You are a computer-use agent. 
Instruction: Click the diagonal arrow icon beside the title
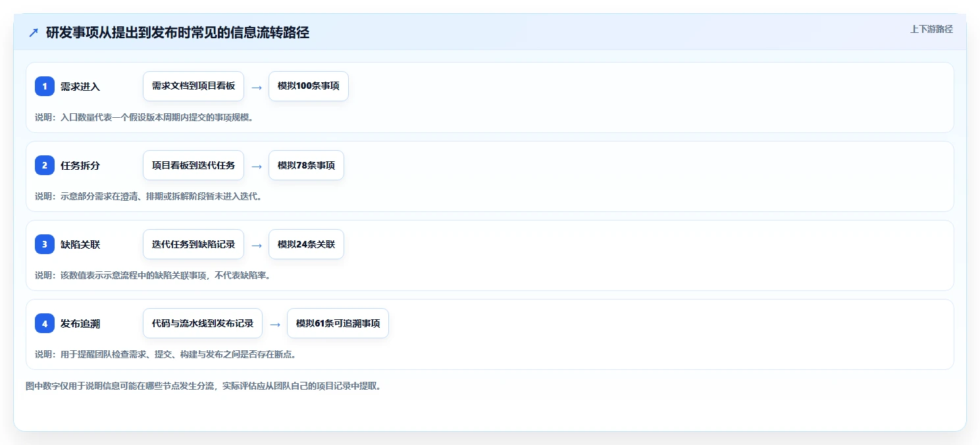pyautogui.click(x=34, y=32)
